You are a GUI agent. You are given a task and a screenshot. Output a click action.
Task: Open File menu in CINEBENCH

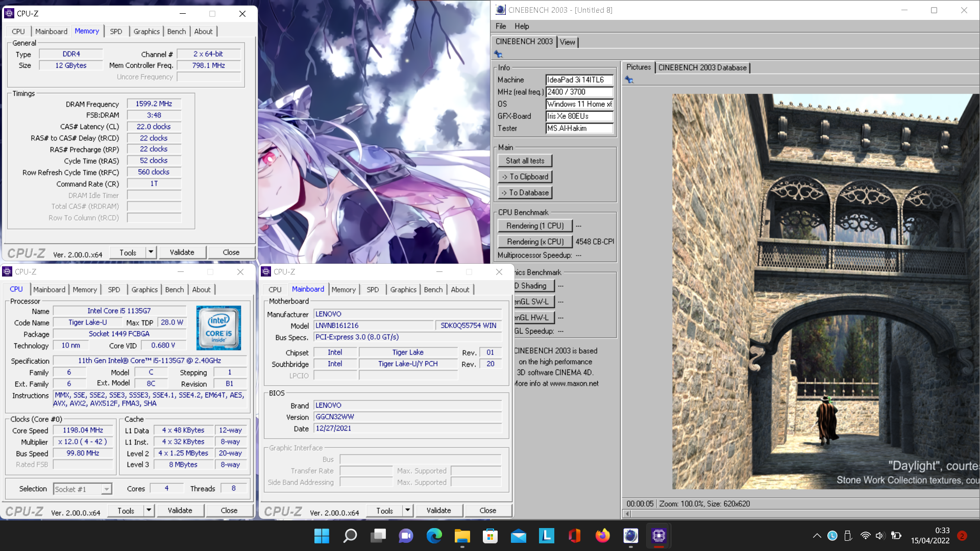(x=501, y=26)
